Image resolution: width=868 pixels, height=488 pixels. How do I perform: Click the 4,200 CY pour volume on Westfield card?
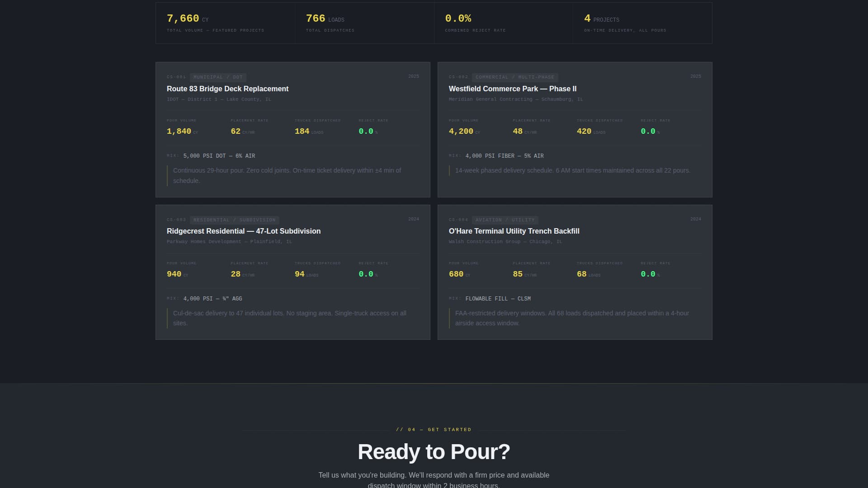point(460,131)
